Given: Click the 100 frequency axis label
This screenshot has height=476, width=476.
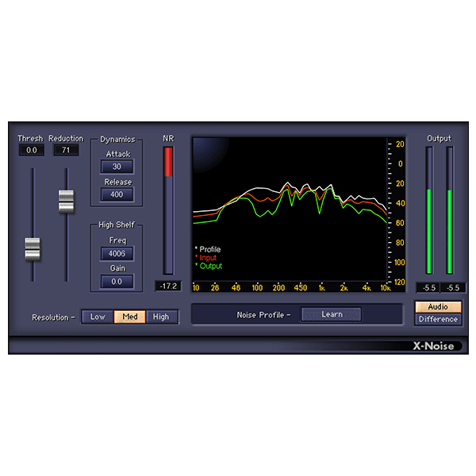Looking at the screenshot, I should click(x=257, y=288).
